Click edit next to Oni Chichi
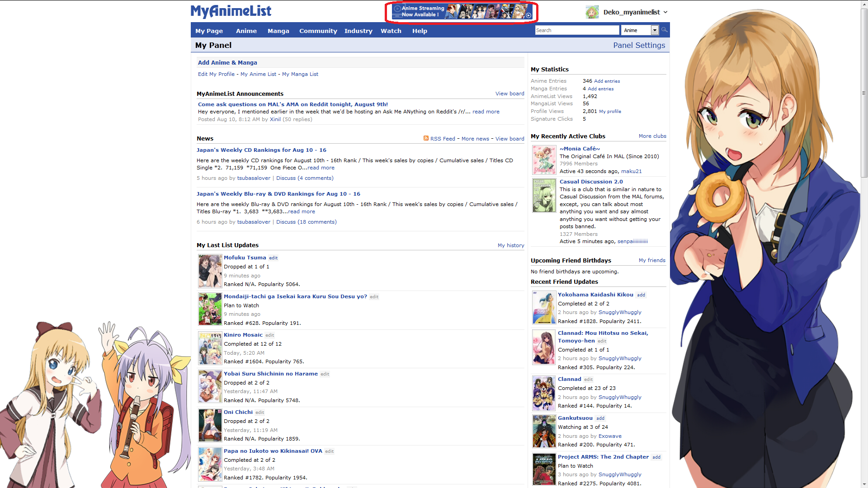 [x=259, y=413]
